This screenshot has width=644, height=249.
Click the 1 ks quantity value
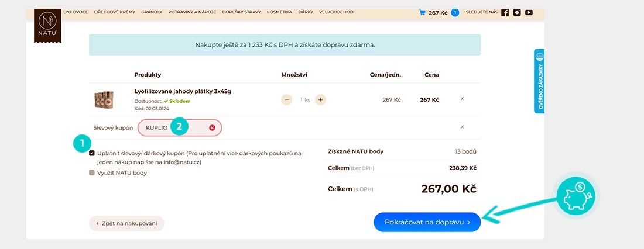click(x=305, y=100)
